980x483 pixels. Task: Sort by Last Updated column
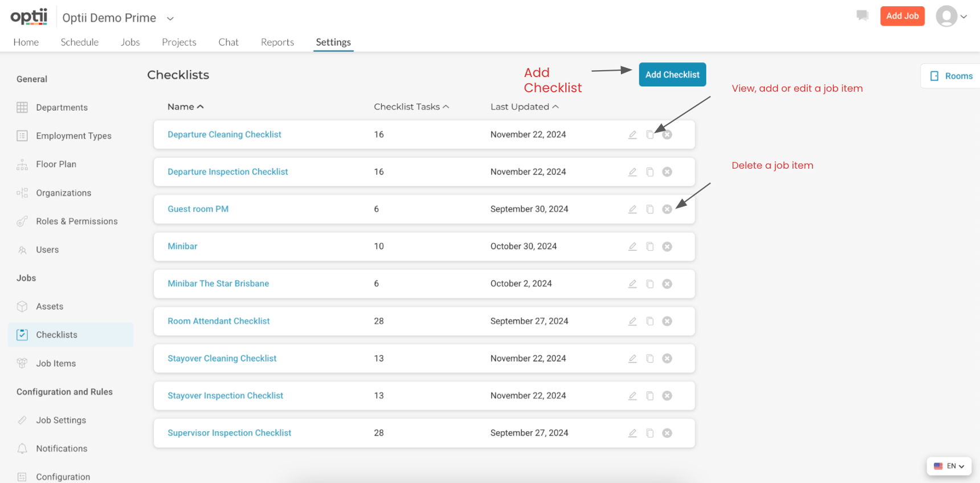point(524,107)
